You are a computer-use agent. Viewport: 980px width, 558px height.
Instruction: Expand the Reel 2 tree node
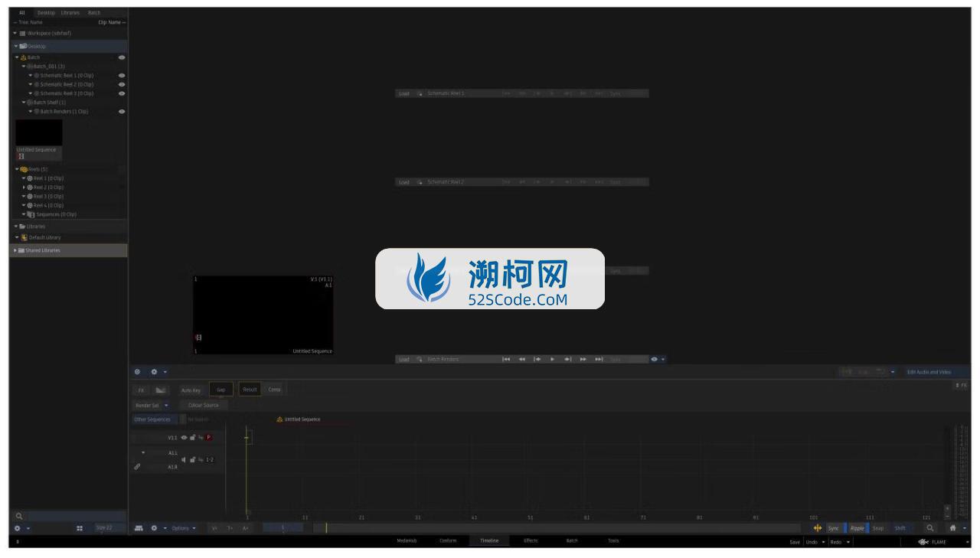pos(24,187)
